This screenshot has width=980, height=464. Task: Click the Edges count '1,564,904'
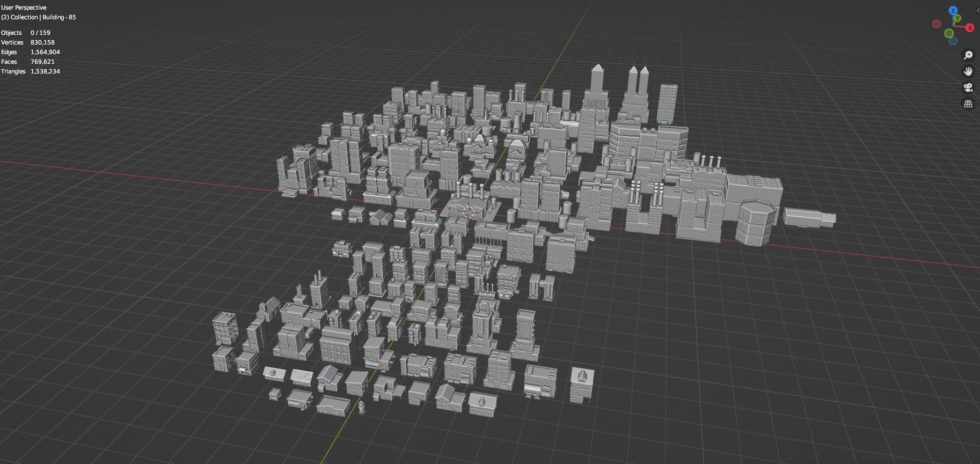pos(45,52)
